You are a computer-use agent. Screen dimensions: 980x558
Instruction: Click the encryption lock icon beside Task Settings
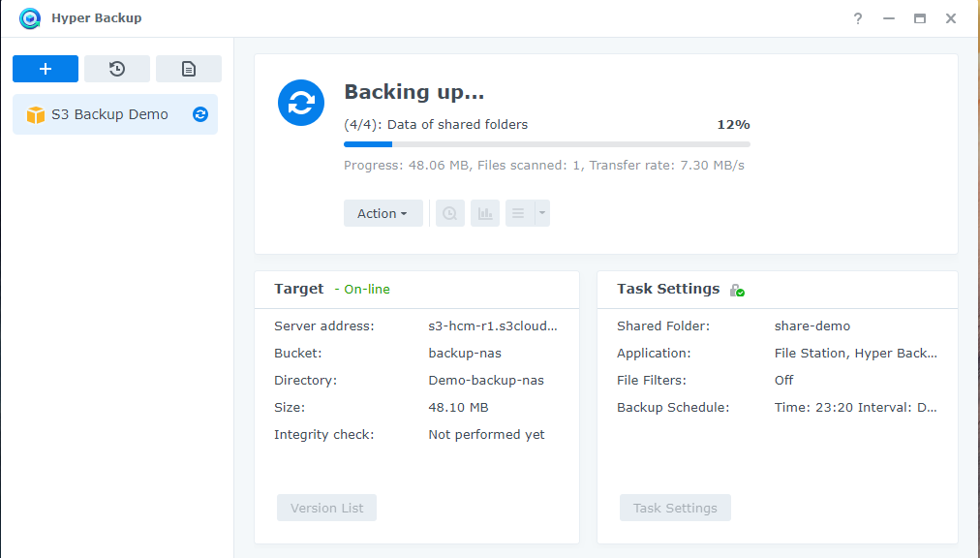click(x=737, y=290)
